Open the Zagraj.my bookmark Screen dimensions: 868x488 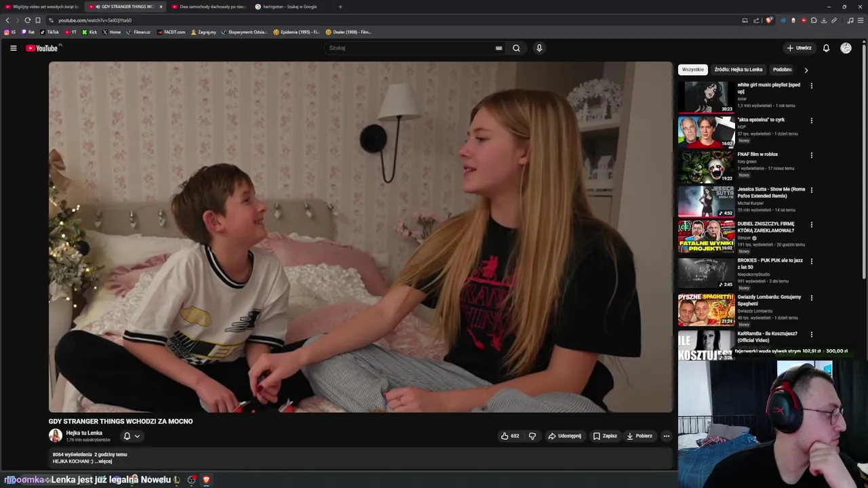pyautogui.click(x=203, y=32)
